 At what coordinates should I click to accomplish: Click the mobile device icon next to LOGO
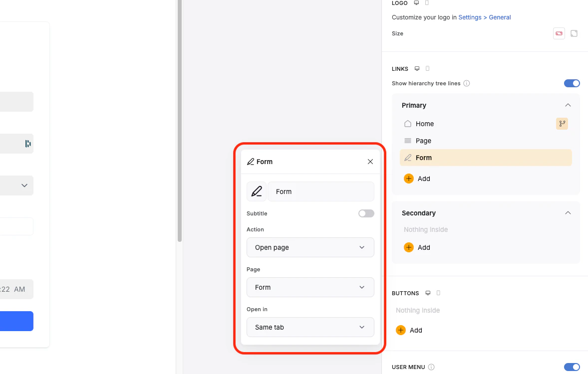[427, 3]
